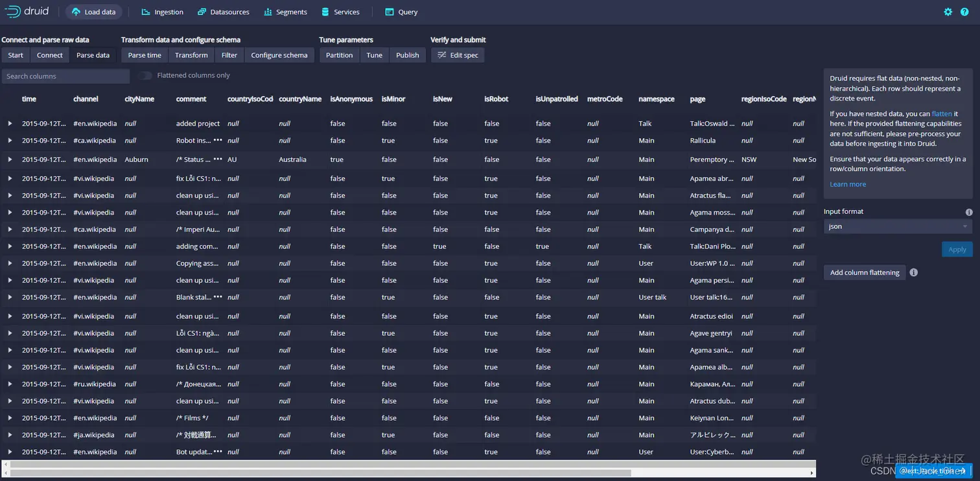Open the Input format json dropdown

898,226
